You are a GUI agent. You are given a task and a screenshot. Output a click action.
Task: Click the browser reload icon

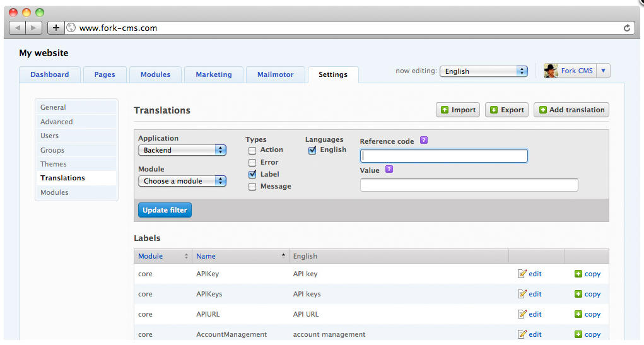[x=627, y=28]
